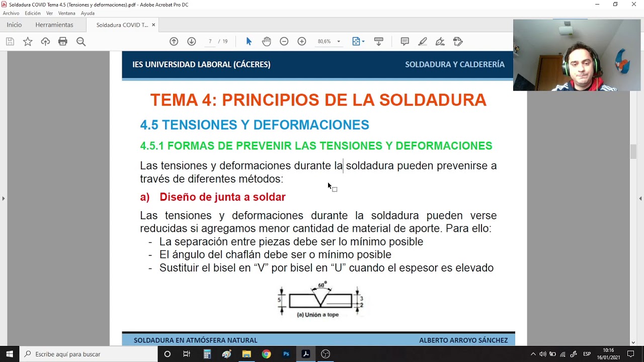Screen dimensions: 644x362
Task: Click the ESP input language indicator
Action: (587, 354)
